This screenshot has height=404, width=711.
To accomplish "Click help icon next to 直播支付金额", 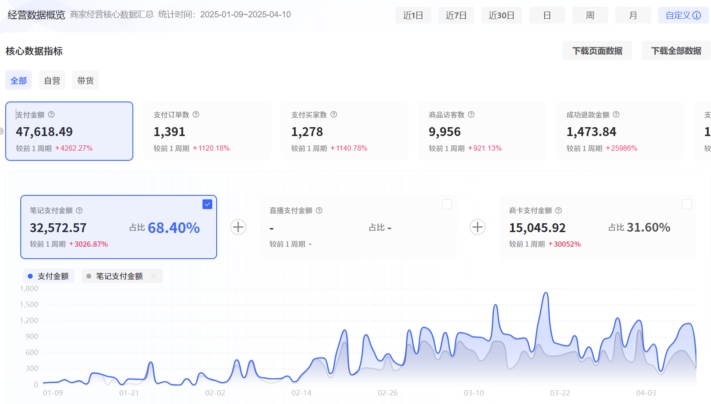I will [319, 210].
